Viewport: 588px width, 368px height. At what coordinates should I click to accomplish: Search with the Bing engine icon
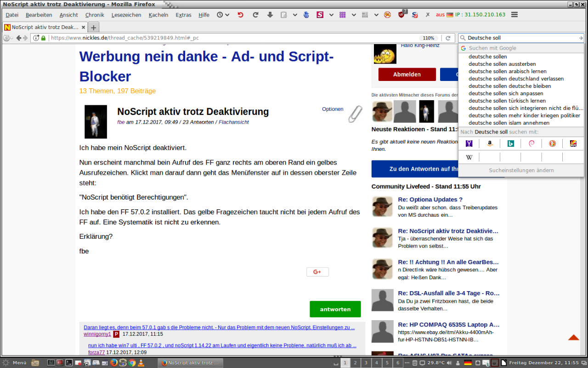(510, 144)
